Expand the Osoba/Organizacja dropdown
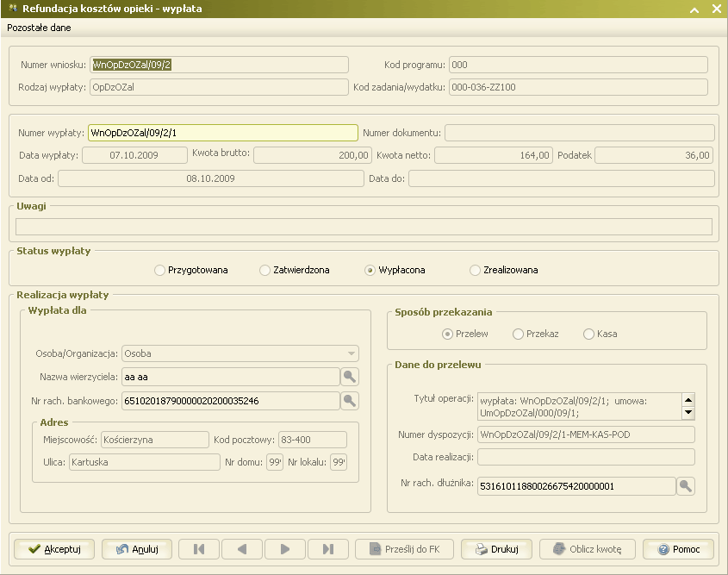Image resolution: width=728 pixels, height=575 pixels. point(352,353)
